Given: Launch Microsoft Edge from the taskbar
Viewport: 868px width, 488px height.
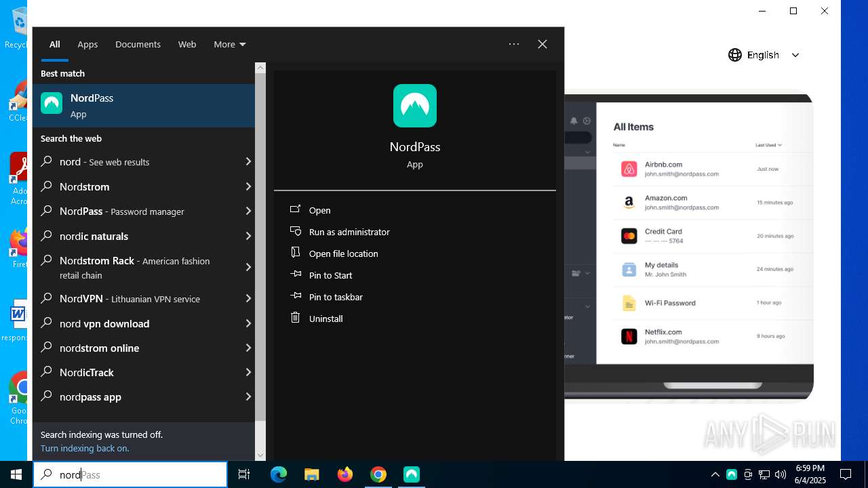Looking at the screenshot, I should click(x=279, y=474).
